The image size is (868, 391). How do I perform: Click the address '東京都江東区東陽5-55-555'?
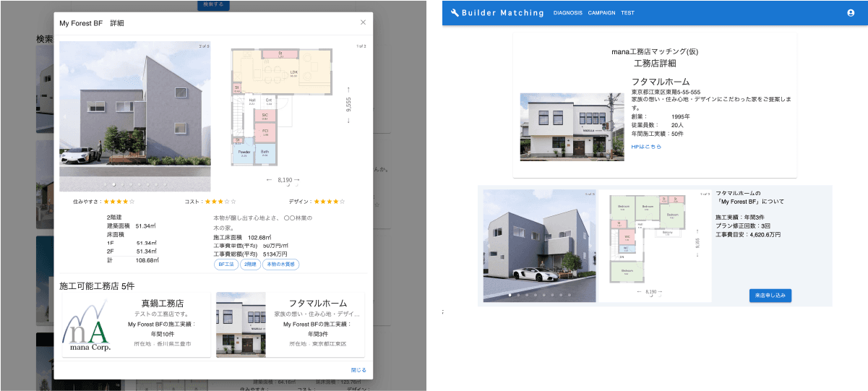tap(666, 93)
